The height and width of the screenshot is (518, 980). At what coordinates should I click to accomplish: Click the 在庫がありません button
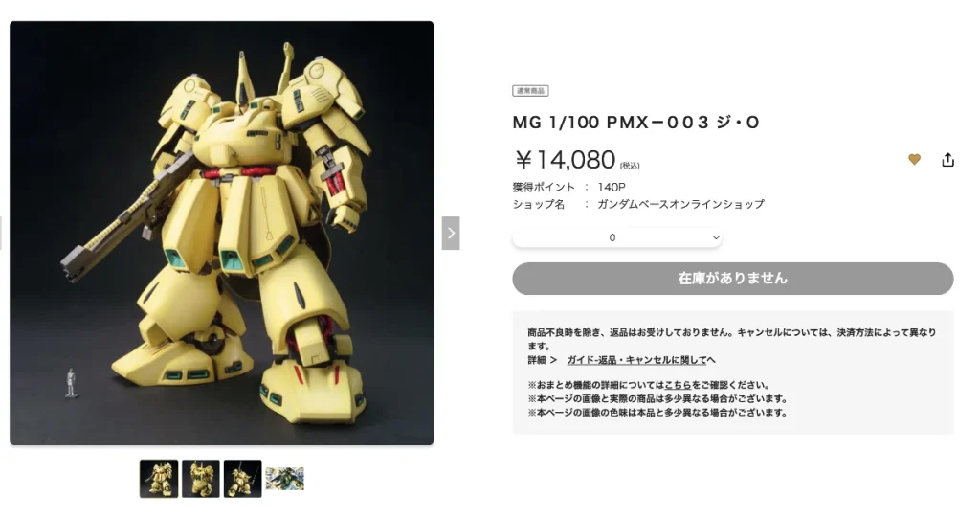732,279
